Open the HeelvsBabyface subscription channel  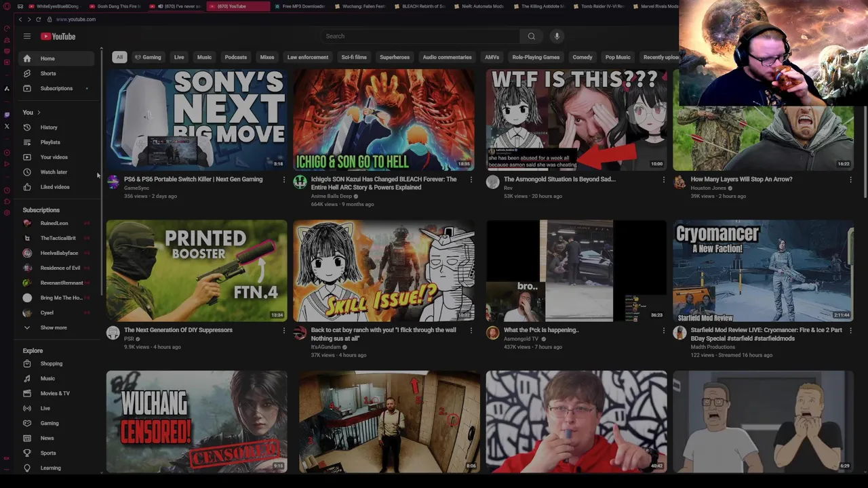coord(58,253)
